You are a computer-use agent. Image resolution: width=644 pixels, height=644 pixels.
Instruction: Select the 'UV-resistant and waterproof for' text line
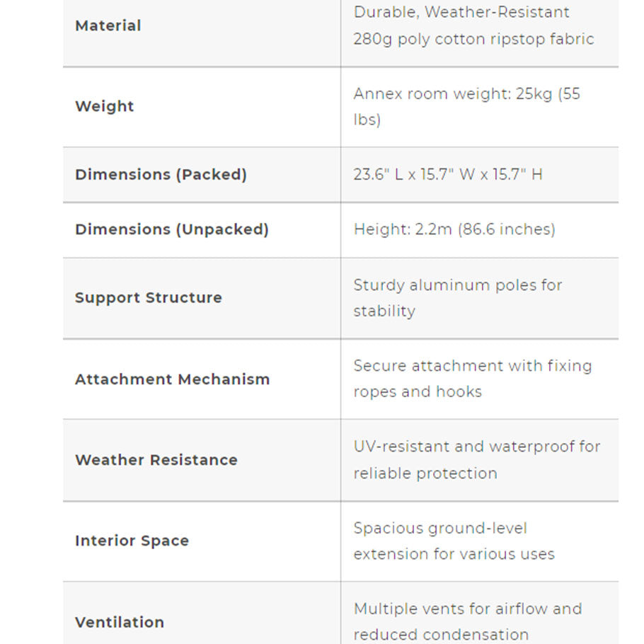476,447
